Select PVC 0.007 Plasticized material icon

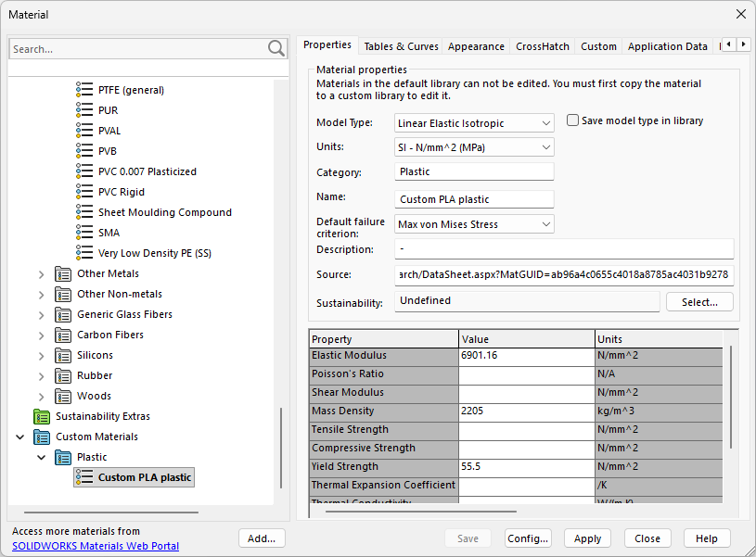click(84, 171)
